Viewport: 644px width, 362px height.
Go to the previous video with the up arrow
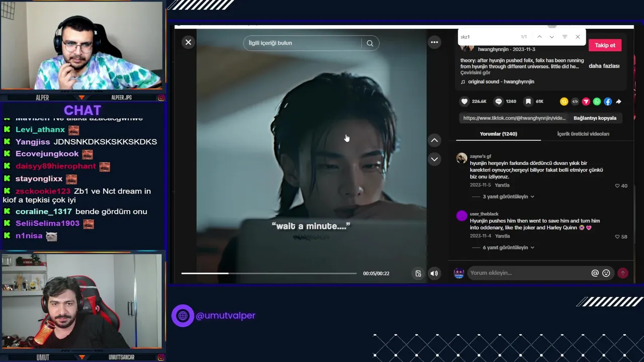[x=434, y=140]
